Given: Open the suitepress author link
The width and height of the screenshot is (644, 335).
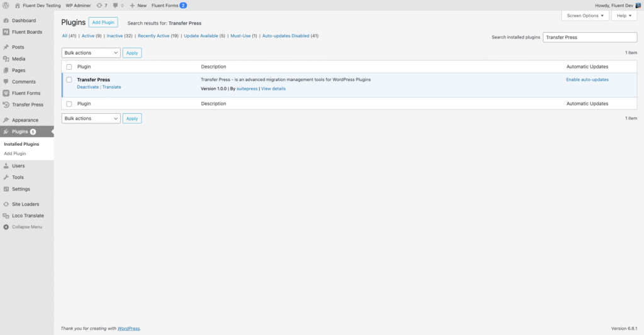Looking at the screenshot, I should pos(247,89).
